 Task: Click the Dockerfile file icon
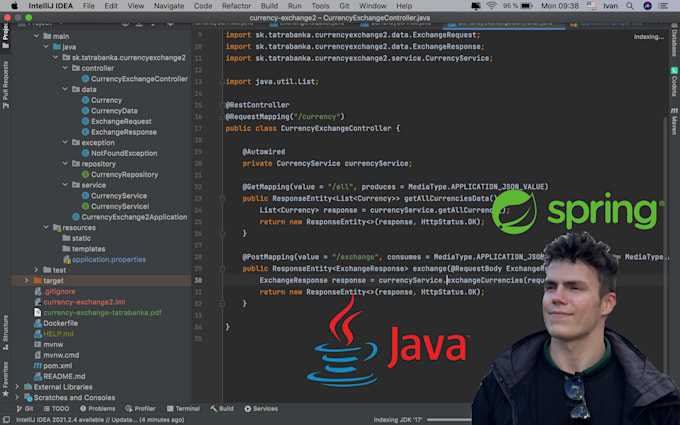pyautogui.click(x=38, y=323)
